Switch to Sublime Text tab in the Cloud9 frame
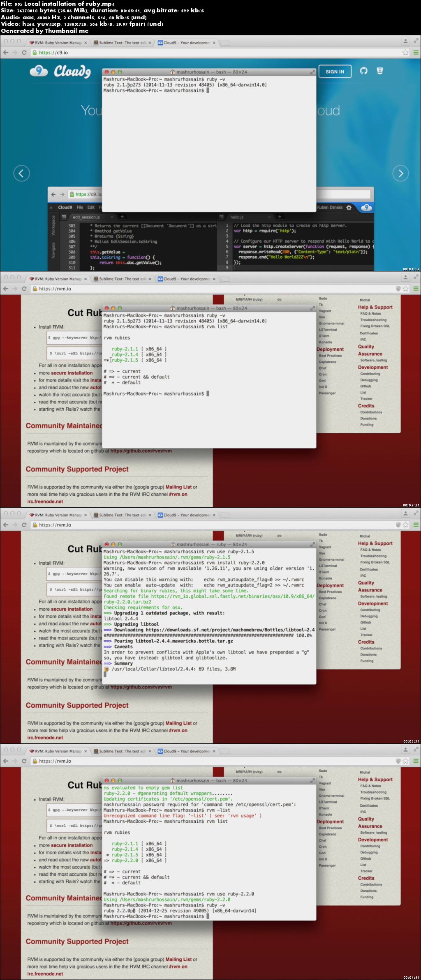Image resolution: width=421 pixels, height=980 pixels. pyautogui.click(x=122, y=43)
